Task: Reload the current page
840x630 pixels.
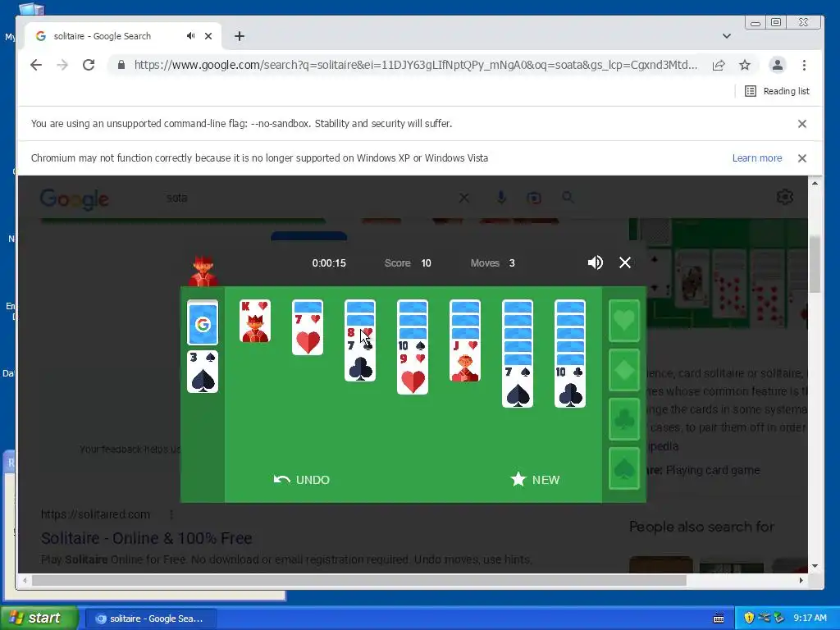Action: pos(89,65)
